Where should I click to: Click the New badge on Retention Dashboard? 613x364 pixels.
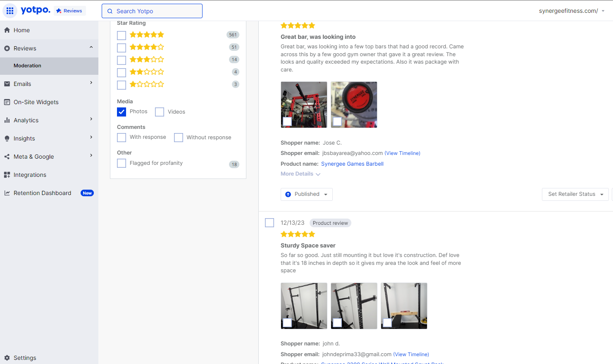pyautogui.click(x=87, y=193)
